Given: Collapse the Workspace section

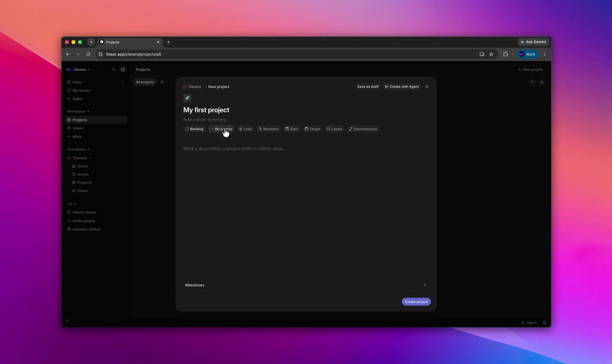Looking at the screenshot, I should pos(78,112).
